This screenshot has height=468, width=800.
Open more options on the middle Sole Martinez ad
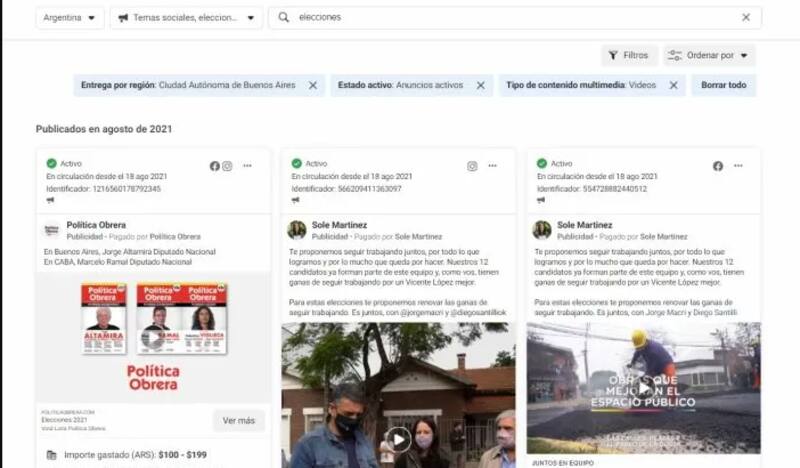[x=493, y=166]
